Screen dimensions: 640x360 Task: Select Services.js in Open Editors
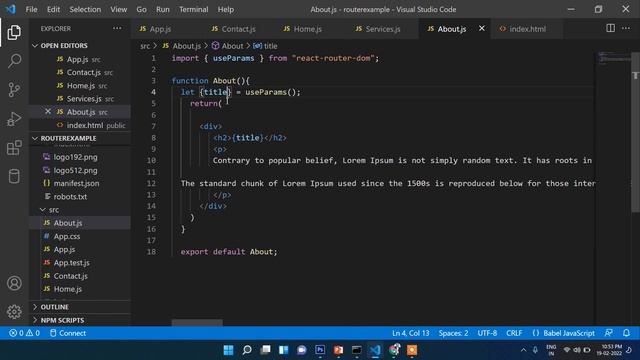coord(80,98)
